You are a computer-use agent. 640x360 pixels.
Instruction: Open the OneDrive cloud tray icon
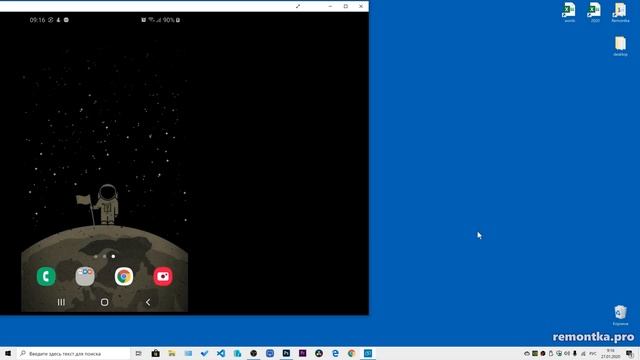click(527, 353)
